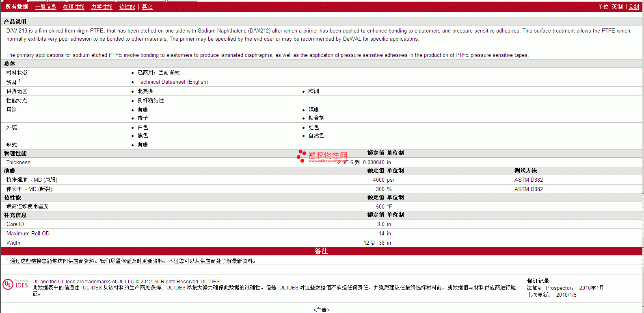
Task: Click the 黑色 appearance entry
Action: pos(143,135)
